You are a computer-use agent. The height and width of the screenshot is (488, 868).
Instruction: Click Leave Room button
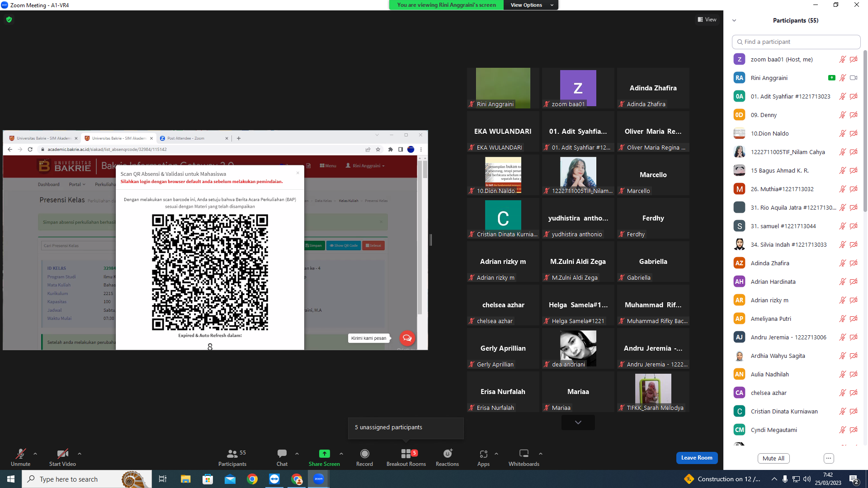click(697, 458)
